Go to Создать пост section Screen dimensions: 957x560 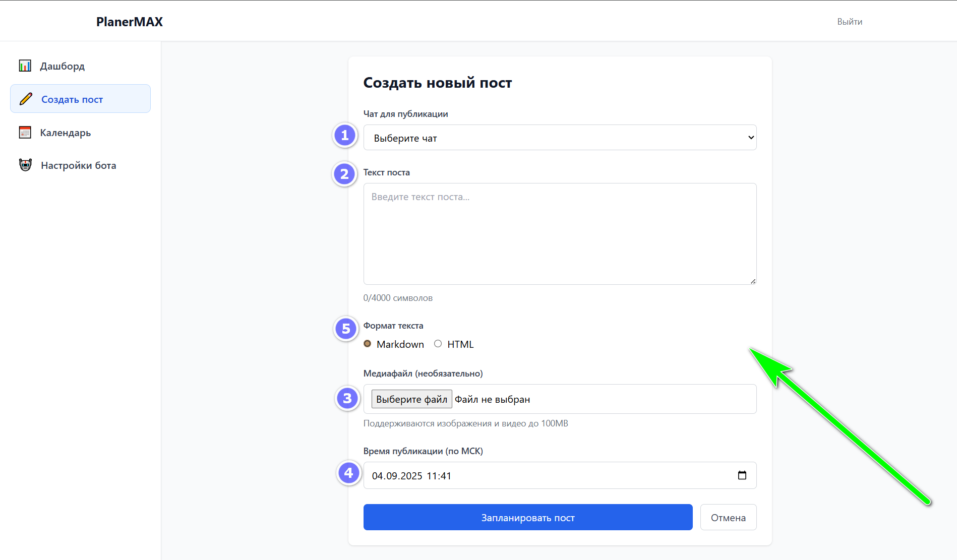click(x=80, y=99)
